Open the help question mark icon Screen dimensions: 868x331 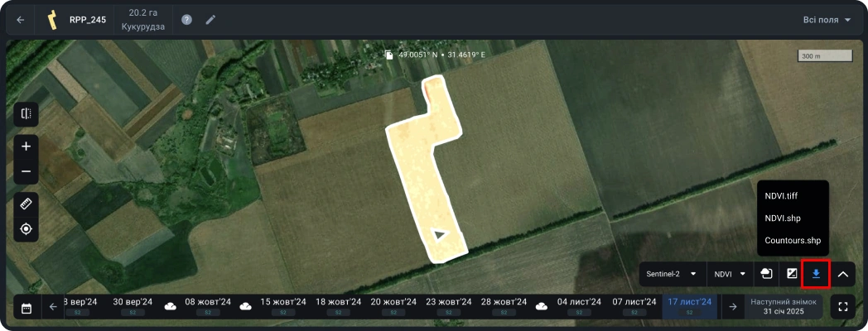(186, 20)
